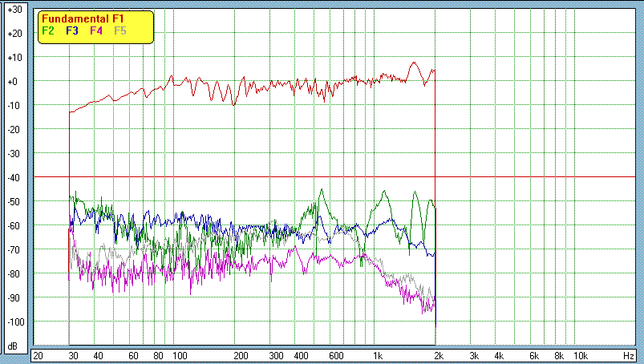Viewport: 644px width, 364px height.
Task: Click the -10 dB axis label
Action: [x=14, y=106]
